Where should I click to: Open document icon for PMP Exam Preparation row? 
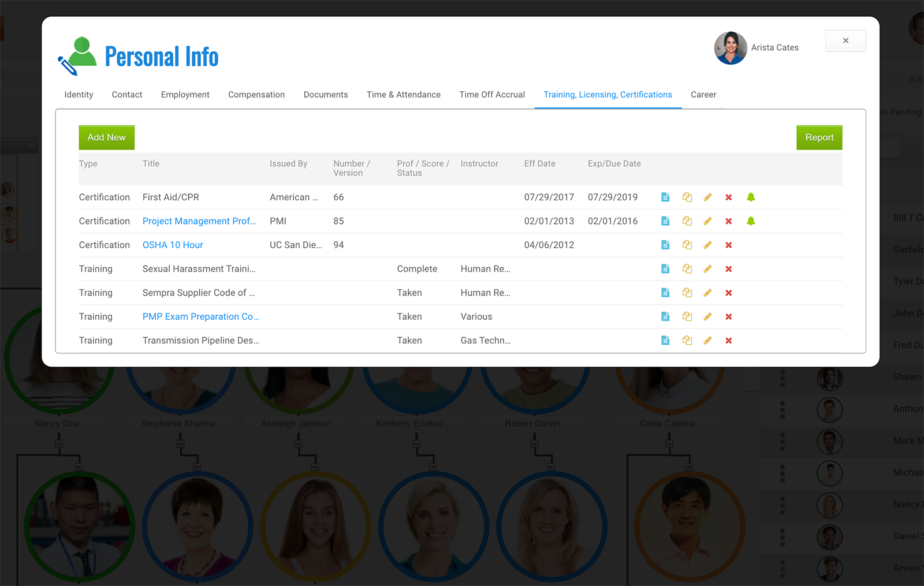[x=665, y=316]
